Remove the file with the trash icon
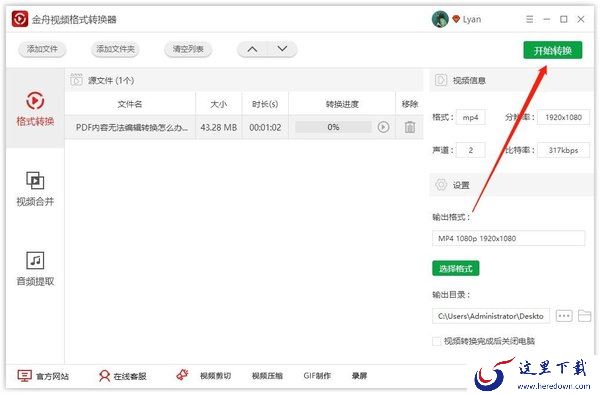 (x=409, y=127)
